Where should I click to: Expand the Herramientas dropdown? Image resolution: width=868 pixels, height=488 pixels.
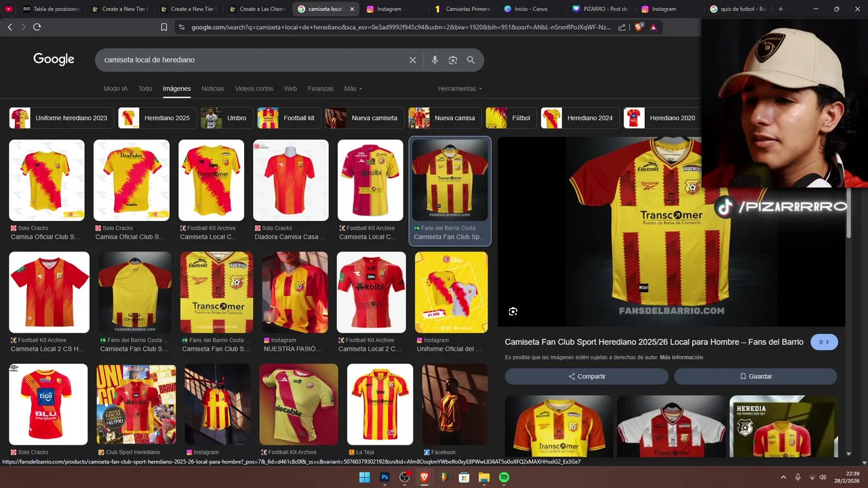[460, 89]
